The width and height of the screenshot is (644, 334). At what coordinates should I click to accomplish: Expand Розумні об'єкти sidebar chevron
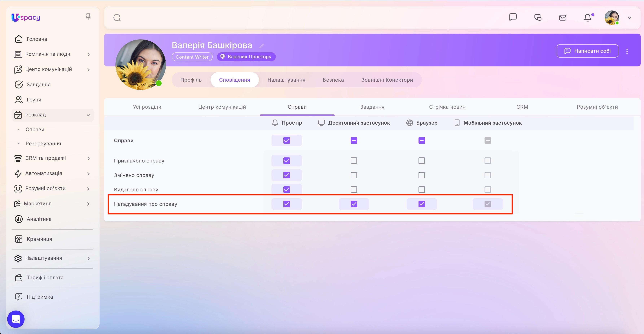(x=88, y=189)
